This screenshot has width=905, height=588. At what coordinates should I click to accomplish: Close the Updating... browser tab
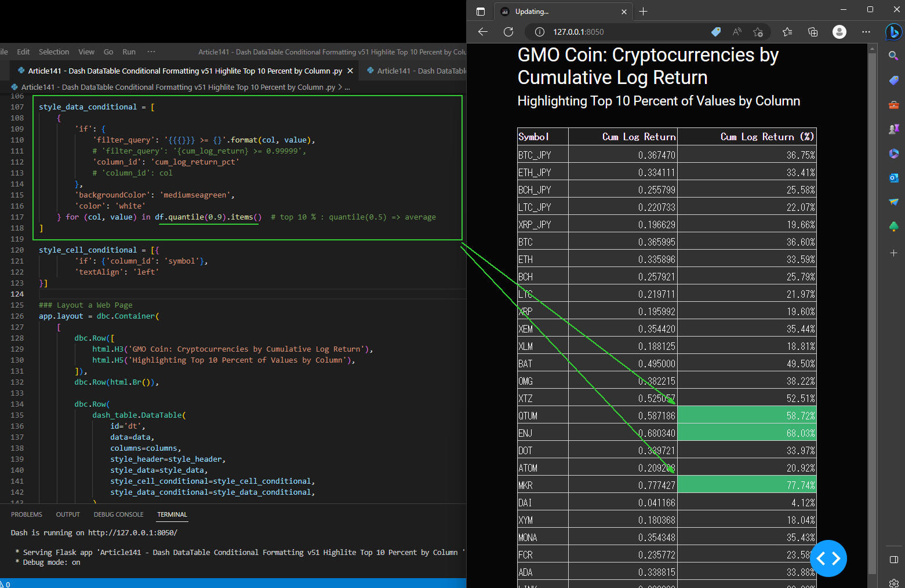click(624, 12)
